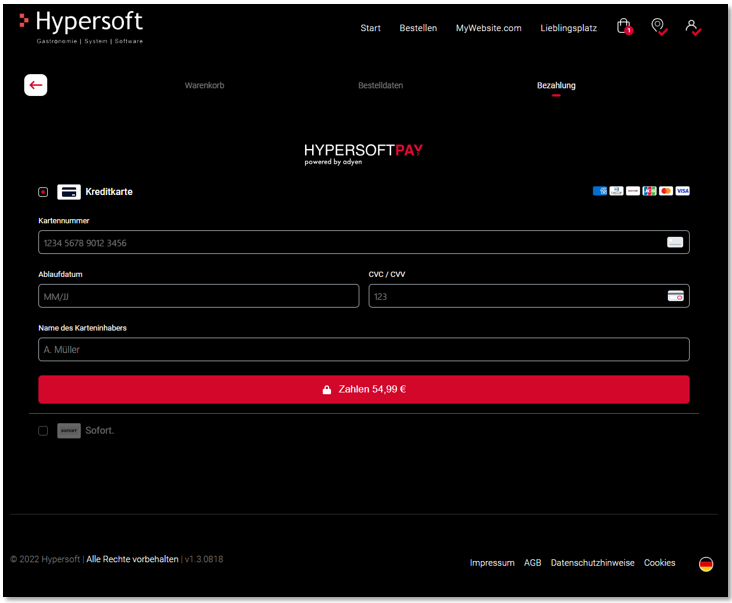
Task: Switch to the Bezahlung step
Action: tap(556, 85)
